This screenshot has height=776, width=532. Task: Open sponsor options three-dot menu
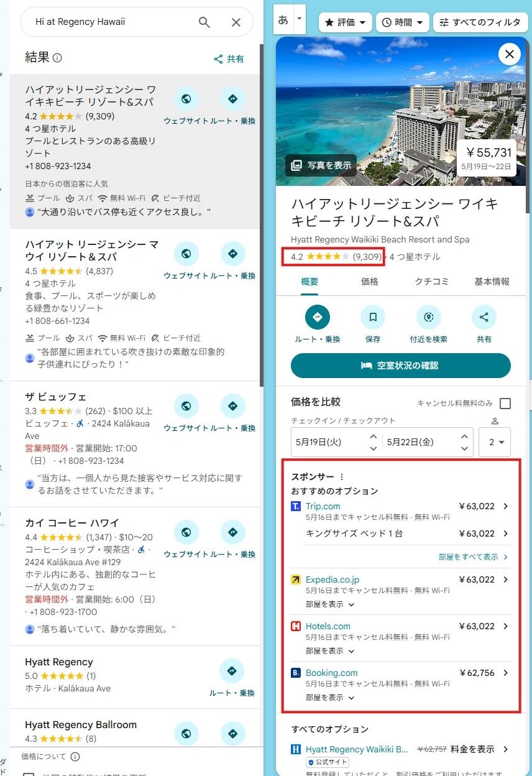click(x=341, y=477)
